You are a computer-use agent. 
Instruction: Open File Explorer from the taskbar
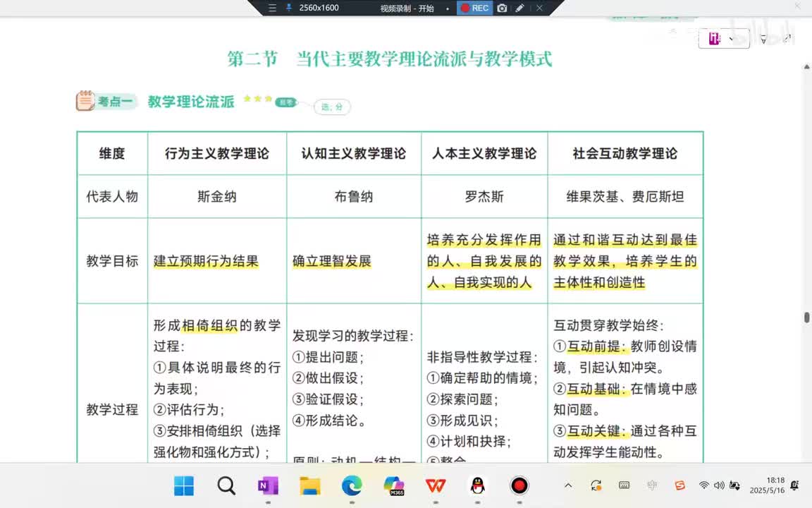coord(310,485)
